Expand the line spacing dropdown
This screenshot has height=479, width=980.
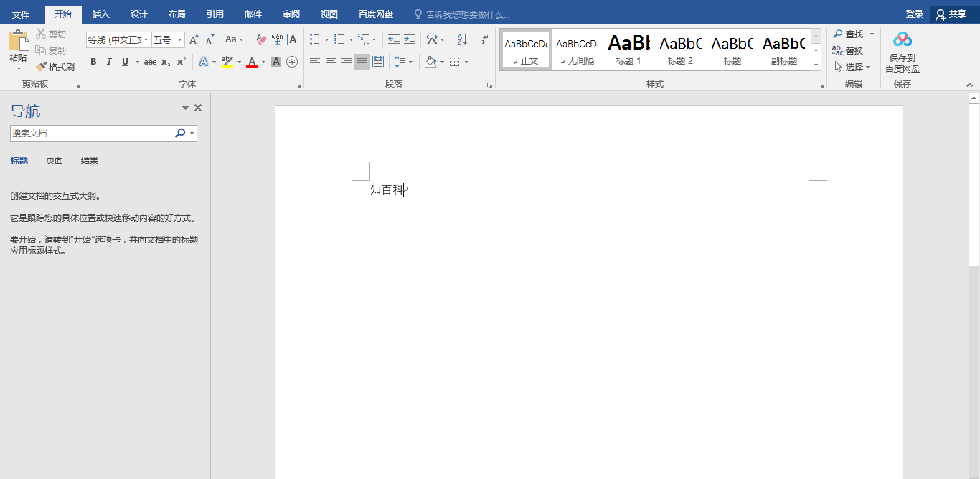(x=412, y=62)
